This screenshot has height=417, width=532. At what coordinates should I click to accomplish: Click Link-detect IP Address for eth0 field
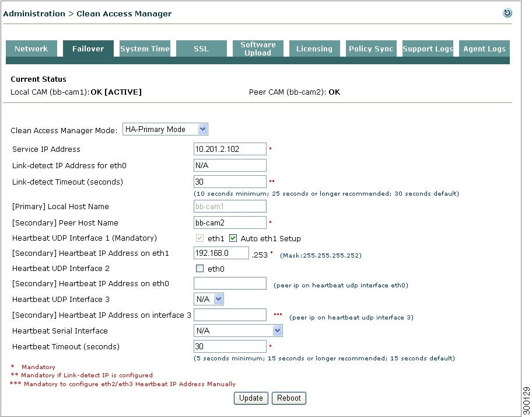[x=230, y=165]
